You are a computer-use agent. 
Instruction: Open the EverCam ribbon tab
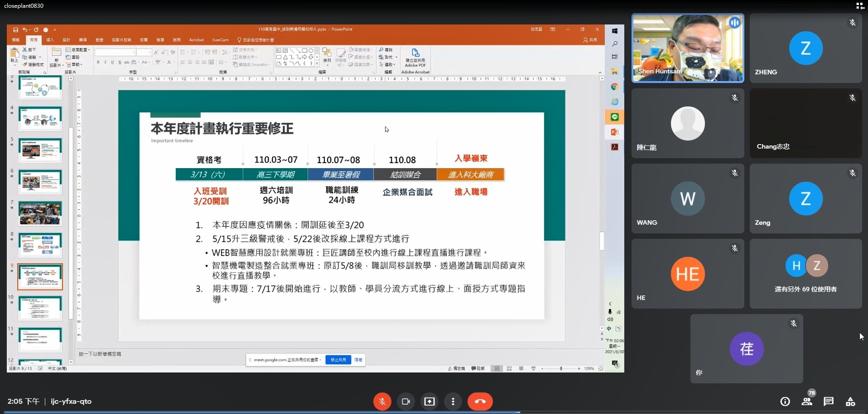point(220,40)
